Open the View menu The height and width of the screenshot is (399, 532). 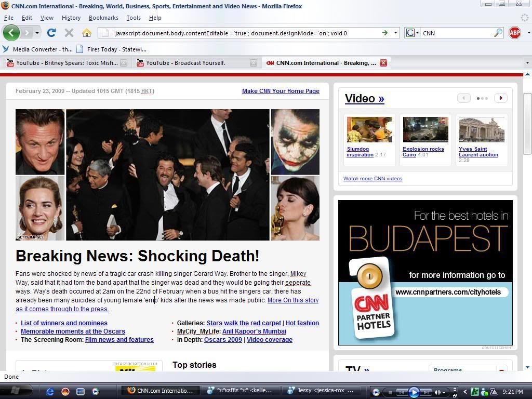point(47,18)
